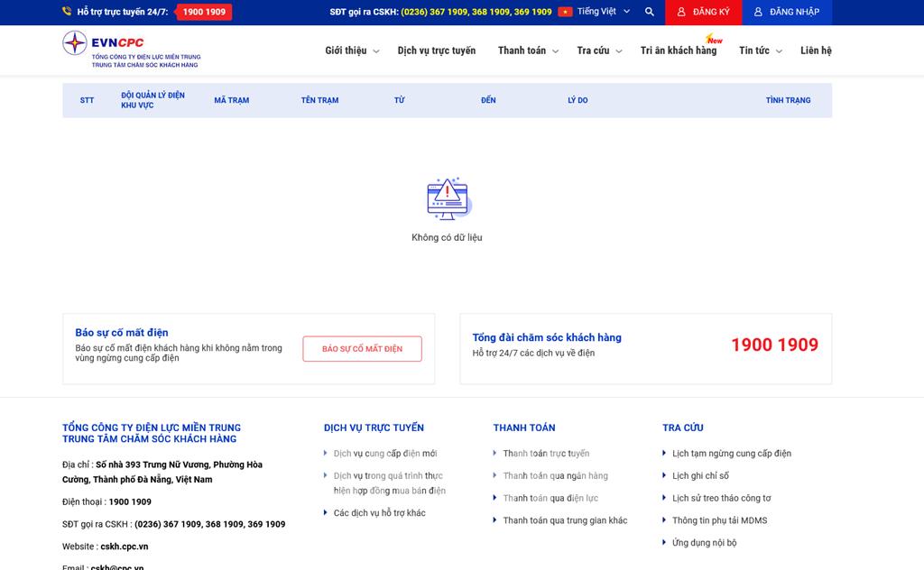
Task: Click the ĐĂNG NHẬP login button
Action: coord(787,12)
